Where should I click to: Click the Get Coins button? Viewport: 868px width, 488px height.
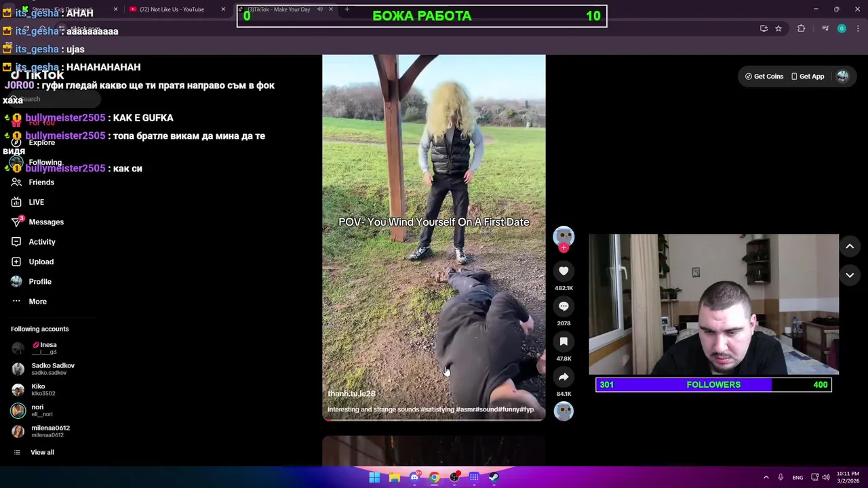click(764, 77)
